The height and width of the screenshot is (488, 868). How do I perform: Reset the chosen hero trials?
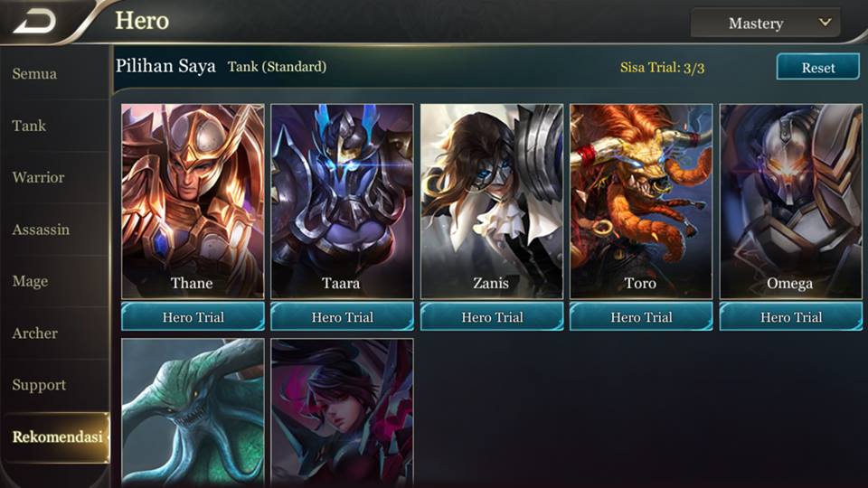[x=817, y=67]
